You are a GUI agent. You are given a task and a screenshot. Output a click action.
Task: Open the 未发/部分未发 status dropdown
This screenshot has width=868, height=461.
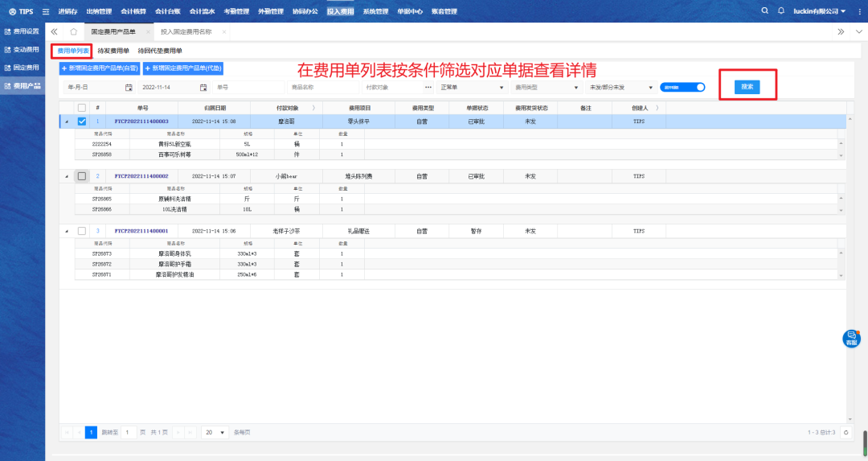(620, 87)
